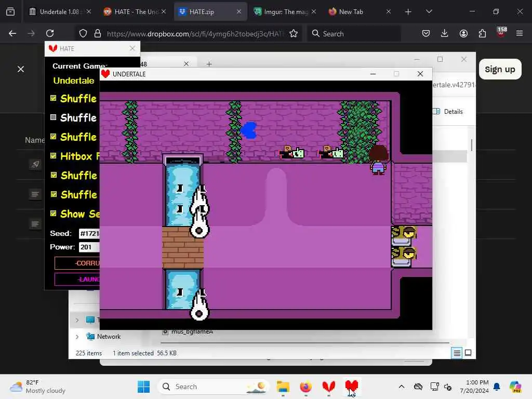Toggle the Hitbox checkbox in HATE
The height and width of the screenshot is (399, 532).
tap(54, 156)
